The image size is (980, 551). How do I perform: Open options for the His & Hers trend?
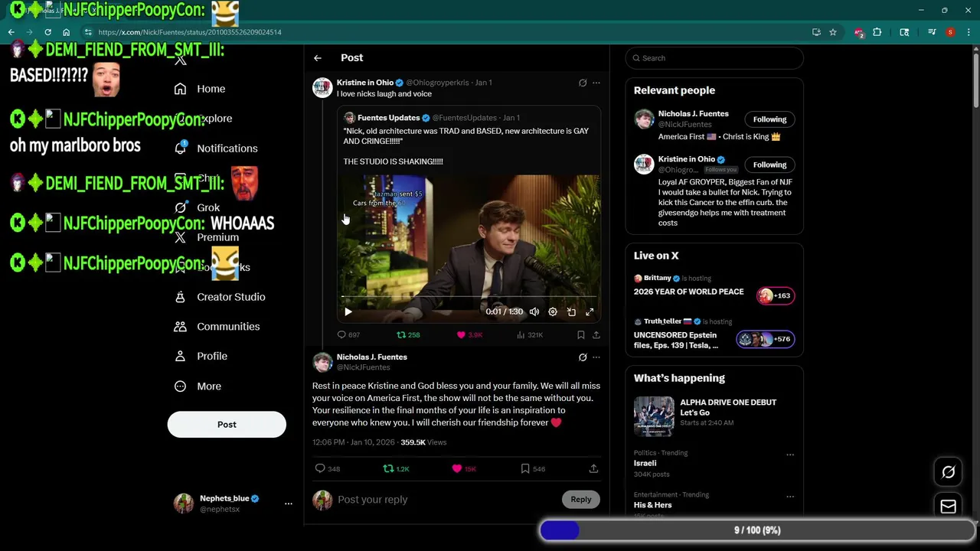[x=790, y=497]
